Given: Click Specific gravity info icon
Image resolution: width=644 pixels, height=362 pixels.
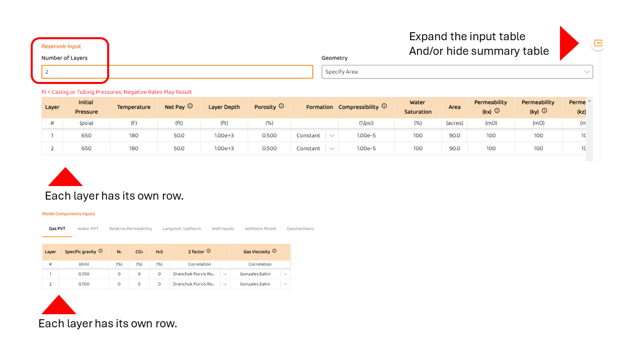Looking at the screenshot, I should (x=101, y=251).
